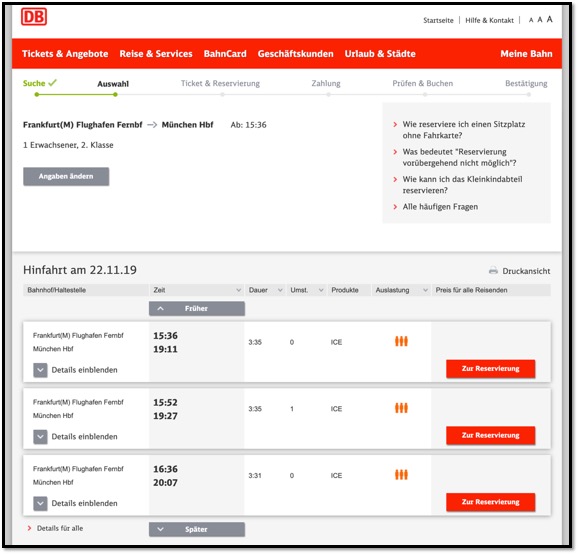Click green checkmark next to Suche
The height and width of the screenshot is (555, 579).
click(x=52, y=83)
